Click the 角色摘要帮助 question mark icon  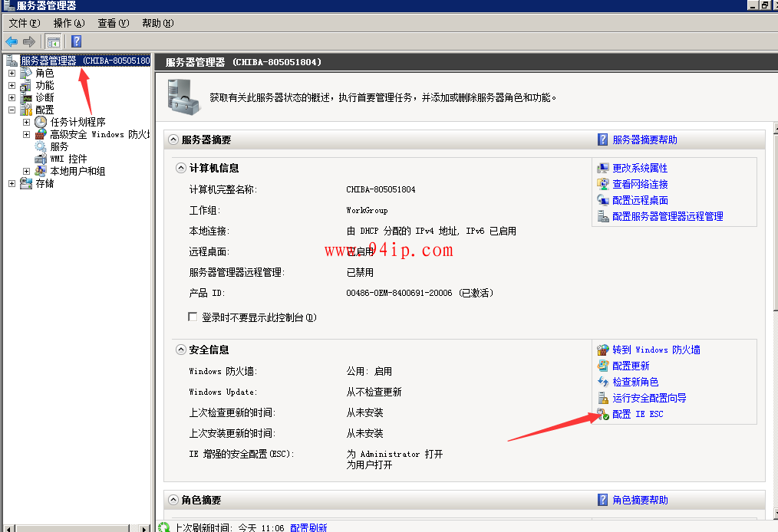click(602, 500)
